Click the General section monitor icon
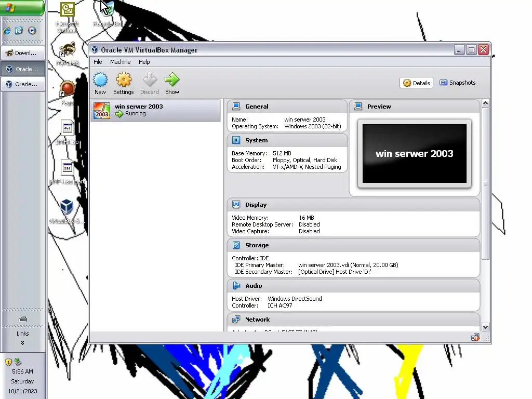The image size is (532, 399). click(x=236, y=107)
